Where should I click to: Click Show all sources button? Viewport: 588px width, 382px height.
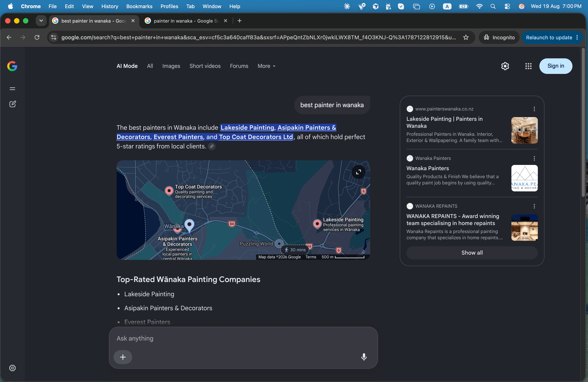click(x=472, y=252)
